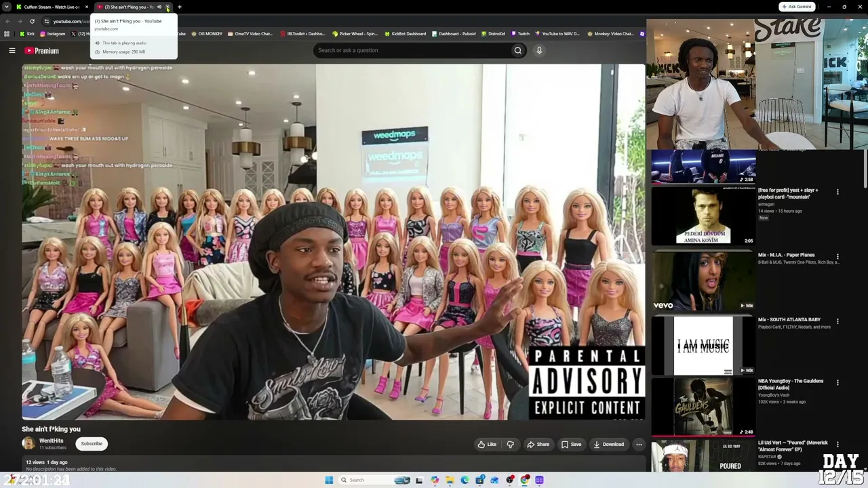Open the KickBot Dashboard bookmark
This screenshot has height=488, width=868.
coord(406,34)
